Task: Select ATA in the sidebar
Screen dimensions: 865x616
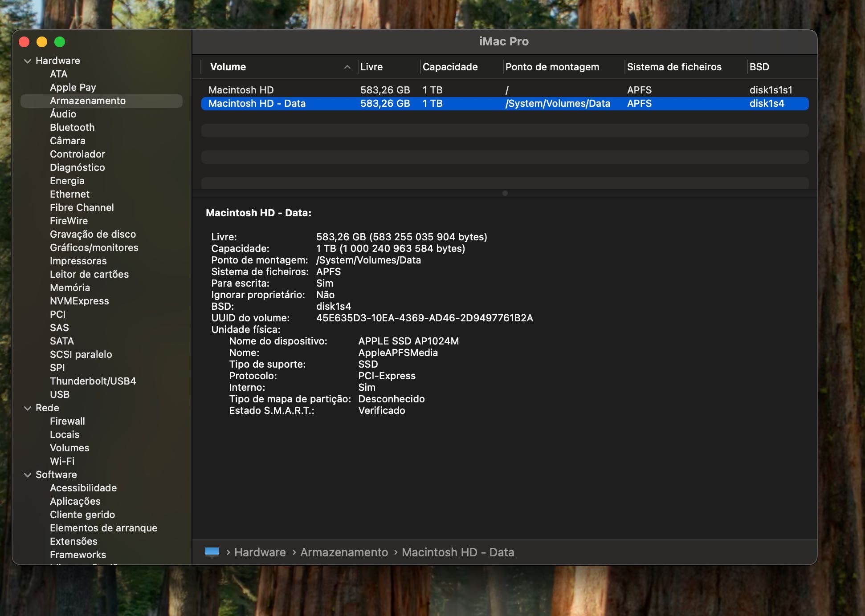Action: coord(59,74)
